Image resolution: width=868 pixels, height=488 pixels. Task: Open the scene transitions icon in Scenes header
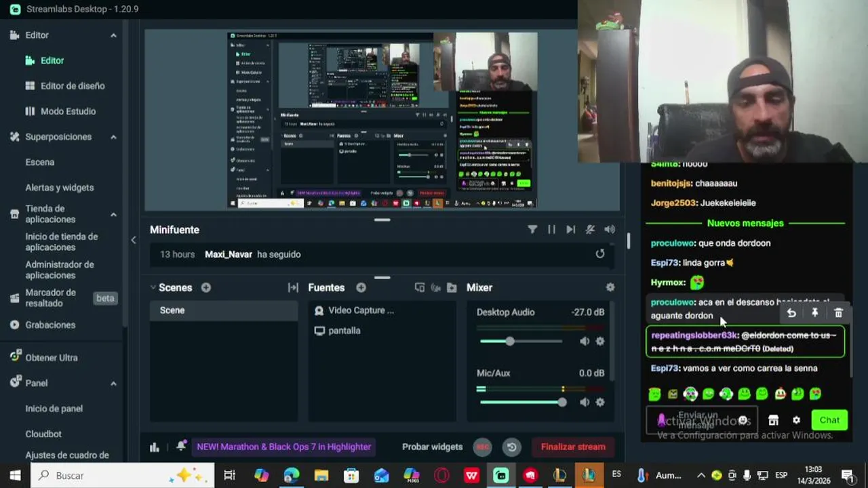293,287
